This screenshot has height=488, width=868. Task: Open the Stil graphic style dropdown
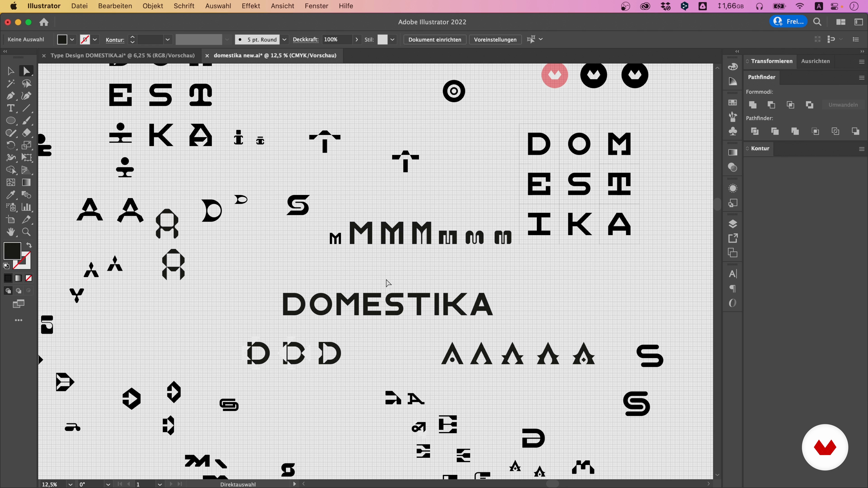coord(393,40)
